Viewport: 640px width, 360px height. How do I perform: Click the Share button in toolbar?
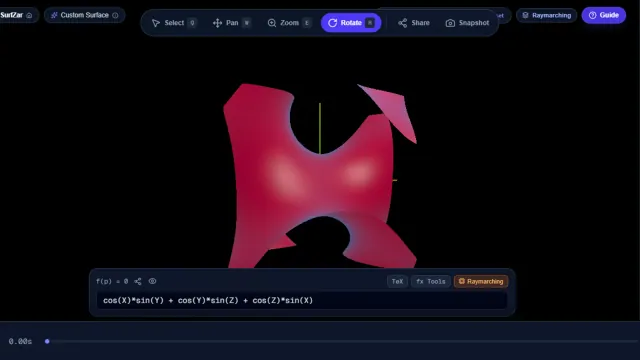414,23
